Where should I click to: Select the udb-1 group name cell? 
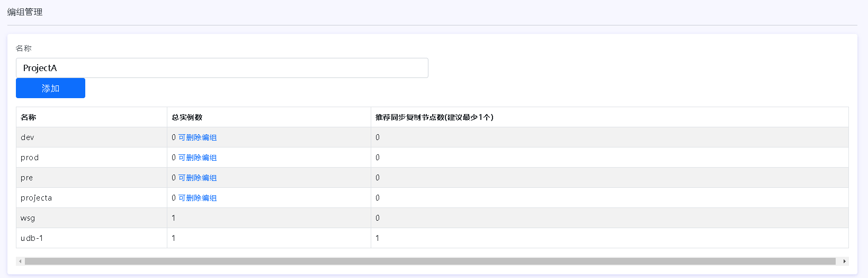click(32, 238)
